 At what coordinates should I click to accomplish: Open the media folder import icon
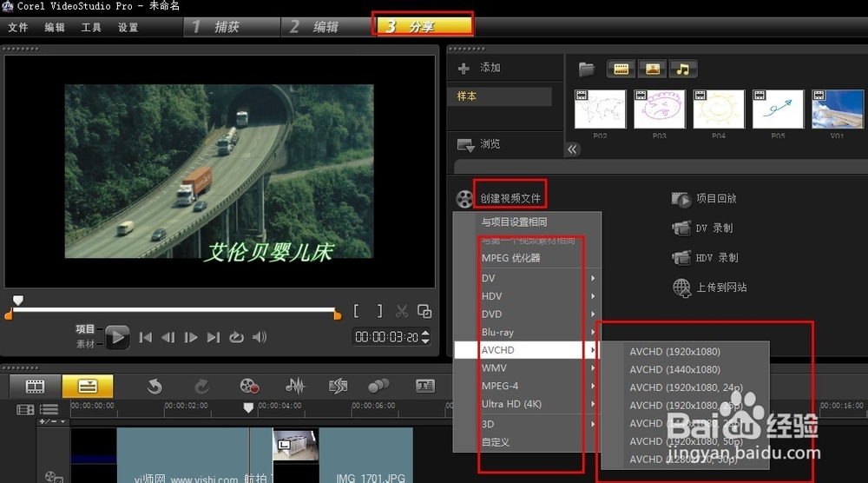tap(586, 69)
